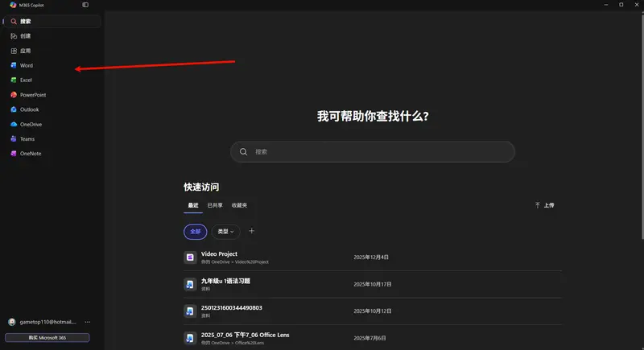This screenshot has width=644, height=350.
Task: Click the vertical scrollbar on the right
Action: (x=642, y=126)
